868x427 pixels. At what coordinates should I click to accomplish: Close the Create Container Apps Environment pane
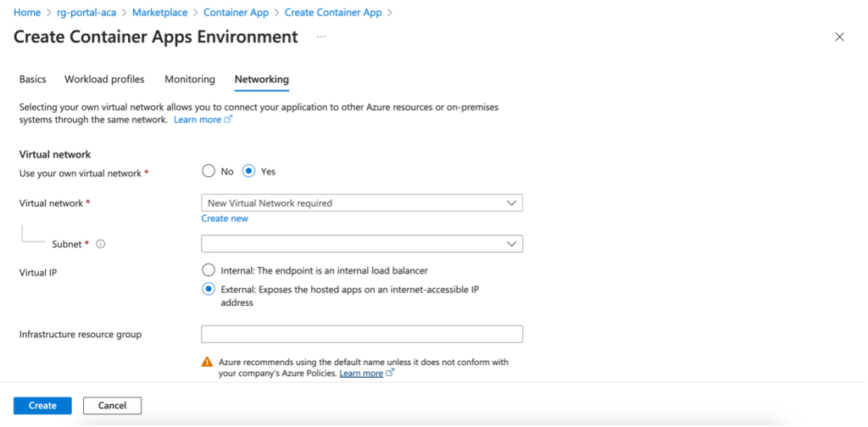839,37
